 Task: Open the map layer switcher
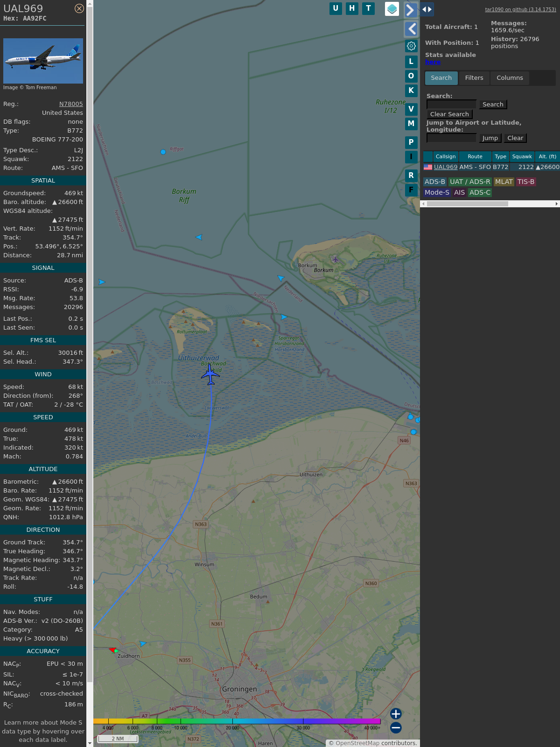[x=392, y=9]
